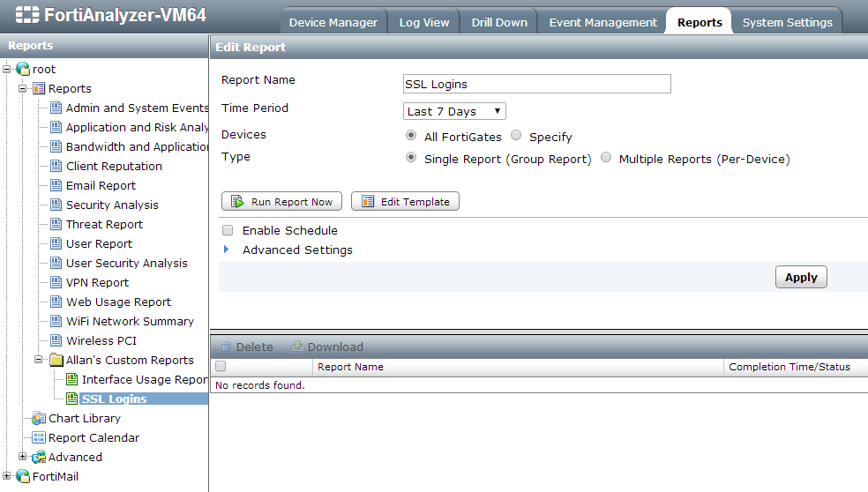Go to the Drill Down tab
This screenshot has width=868, height=492.
499,23
